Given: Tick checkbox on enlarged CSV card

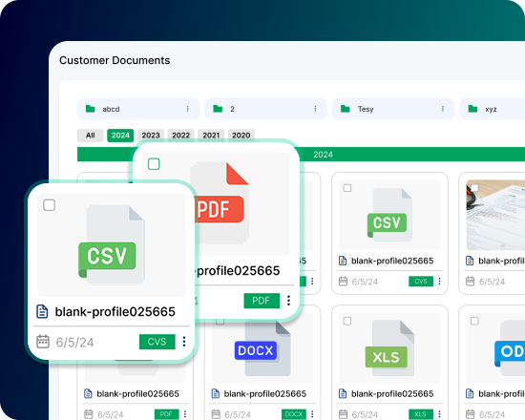Looking at the screenshot, I should pyautogui.click(x=50, y=205).
